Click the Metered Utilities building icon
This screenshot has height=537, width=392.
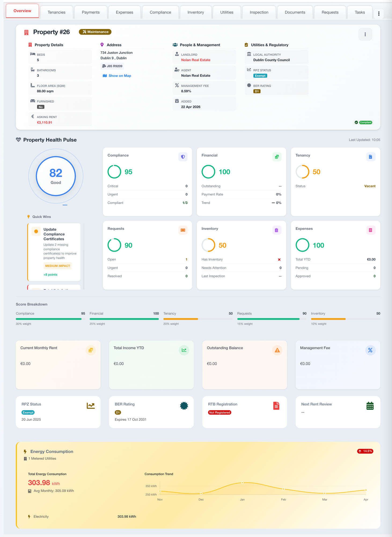pyautogui.click(x=25, y=459)
